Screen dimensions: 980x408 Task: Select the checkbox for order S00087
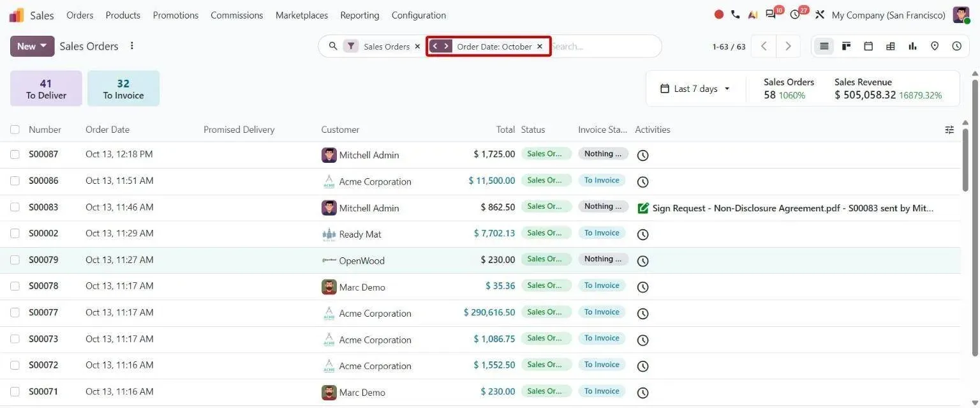point(15,155)
